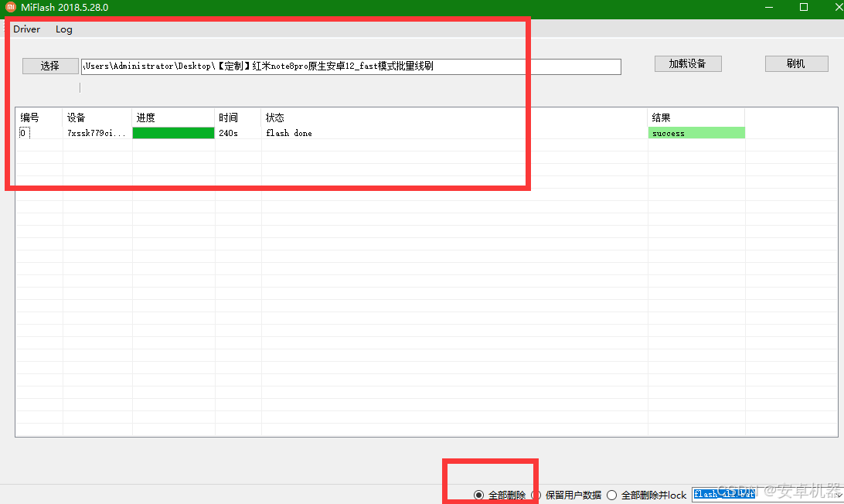Click the flash done status cell

coord(454,133)
